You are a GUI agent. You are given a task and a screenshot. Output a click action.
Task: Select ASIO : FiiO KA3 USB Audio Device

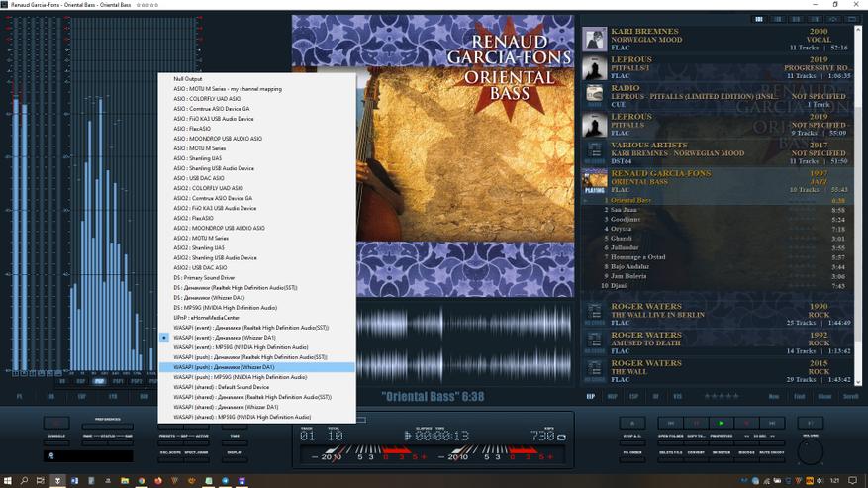click(214, 119)
